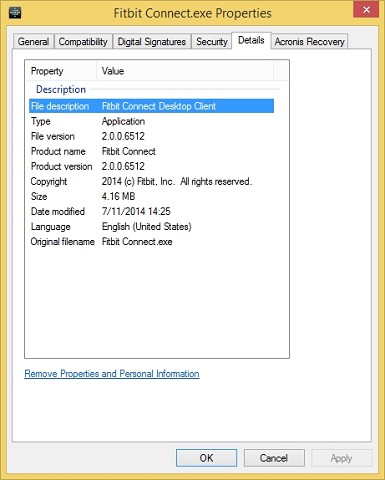Click the value "English (United States)"
Image resolution: width=385 pixels, height=480 pixels.
pos(147,227)
